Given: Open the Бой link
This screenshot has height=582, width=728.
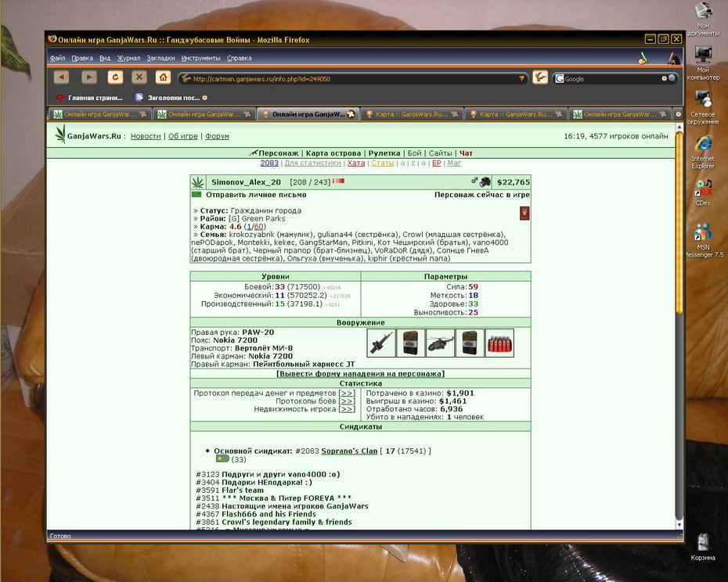Looking at the screenshot, I should coord(415,153).
